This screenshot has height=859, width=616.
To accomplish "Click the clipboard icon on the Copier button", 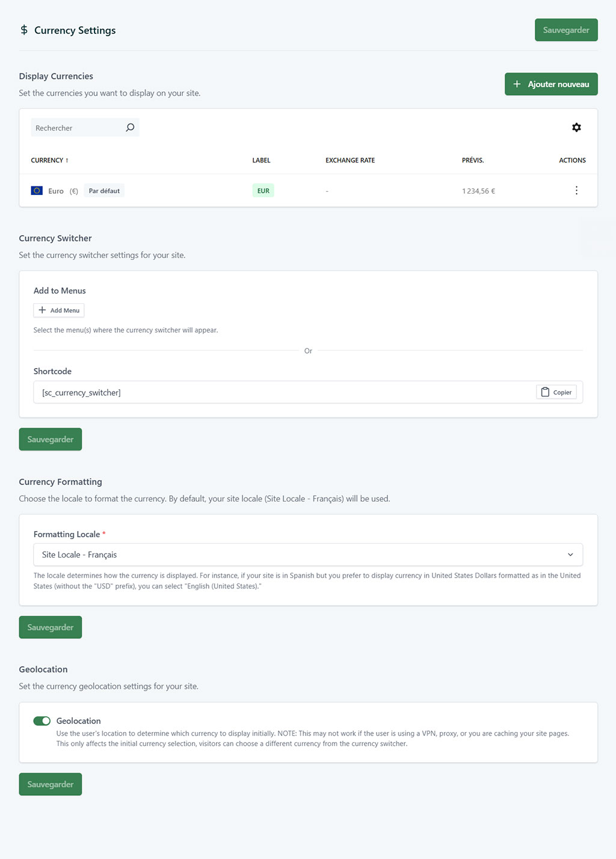I will coord(546,392).
